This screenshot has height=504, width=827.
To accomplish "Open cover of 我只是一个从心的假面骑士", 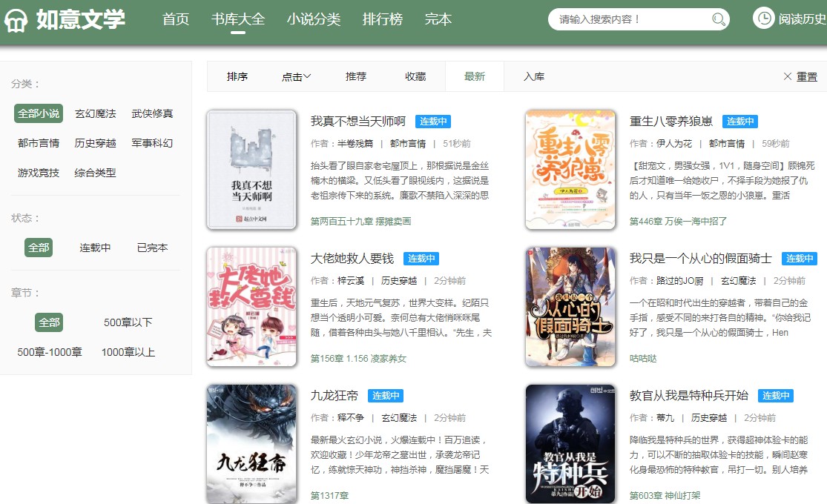I will pyautogui.click(x=570, y=307).
